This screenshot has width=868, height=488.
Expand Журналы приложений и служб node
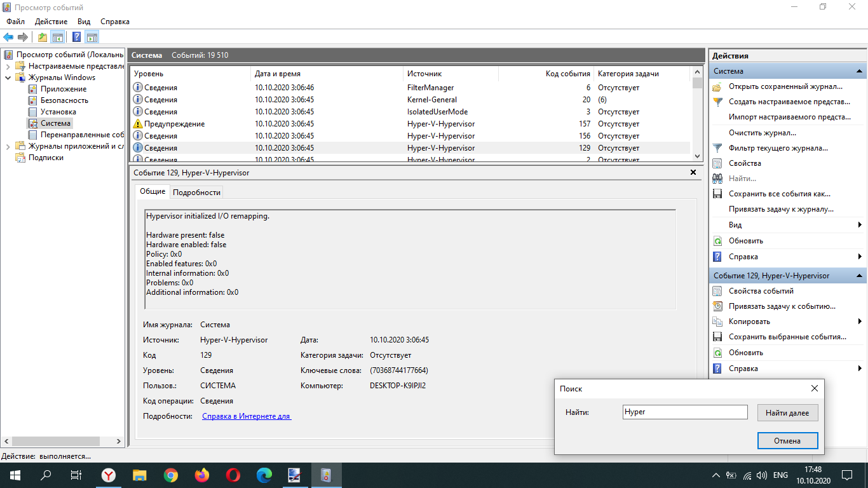coord(8,146)
